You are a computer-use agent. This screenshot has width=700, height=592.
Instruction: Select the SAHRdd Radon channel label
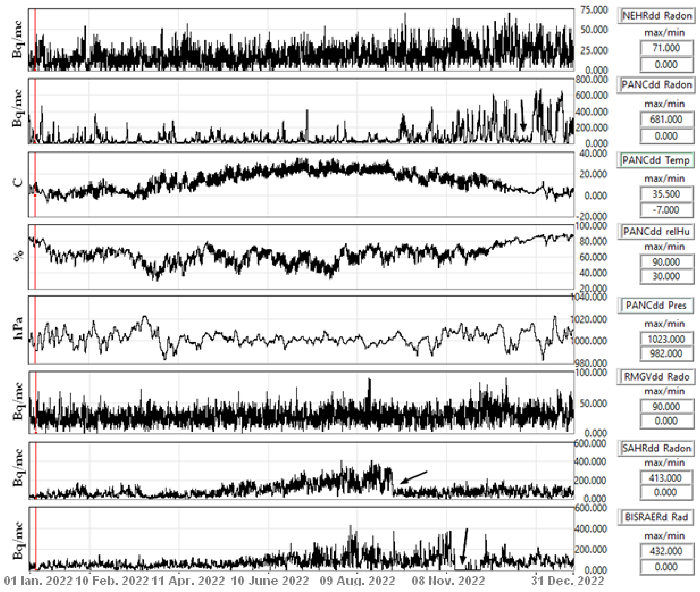[x=656, y=448]
